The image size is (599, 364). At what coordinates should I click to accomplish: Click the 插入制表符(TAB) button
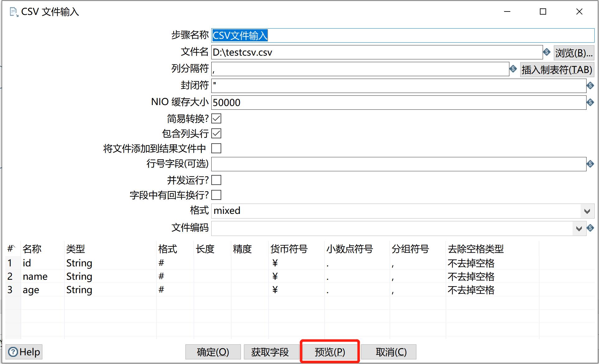[x=557, y=70]
